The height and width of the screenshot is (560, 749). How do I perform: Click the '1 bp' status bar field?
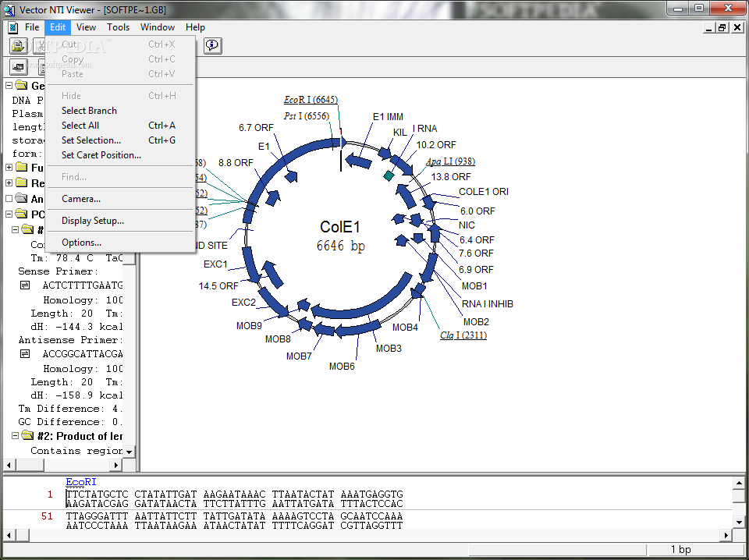click(x=695, y=550)
